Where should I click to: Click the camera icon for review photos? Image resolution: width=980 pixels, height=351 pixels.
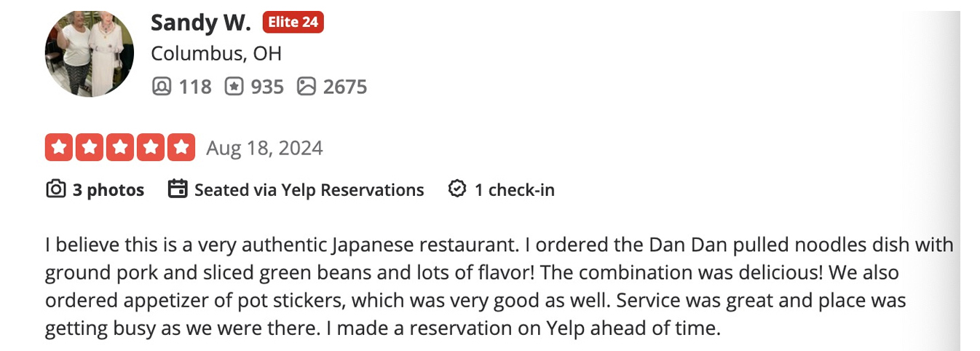tap(55, 190)
